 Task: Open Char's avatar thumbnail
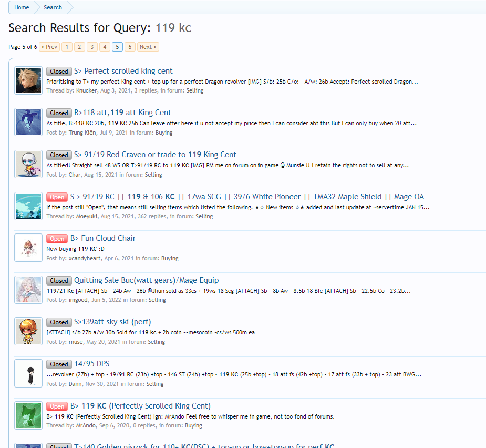(x=28, y=164)
